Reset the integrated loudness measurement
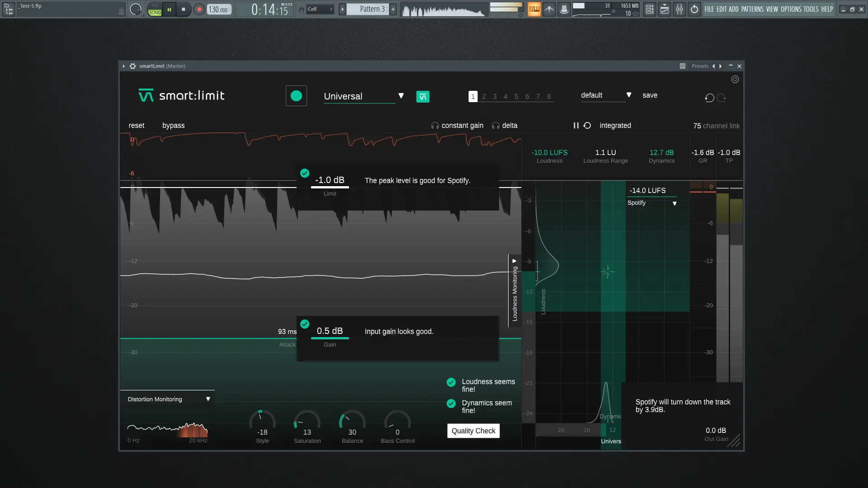The height and width of the screenshot is (488, 868). pos(587,126)
